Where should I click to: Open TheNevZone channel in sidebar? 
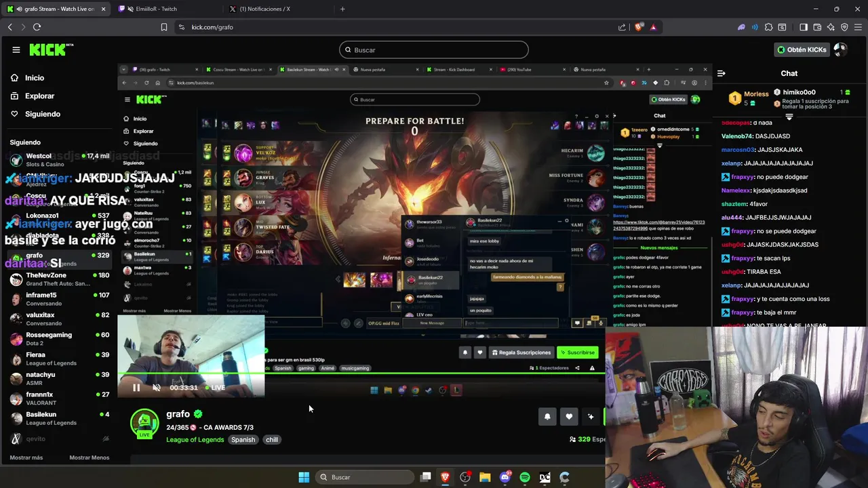[x=58, y=279]
